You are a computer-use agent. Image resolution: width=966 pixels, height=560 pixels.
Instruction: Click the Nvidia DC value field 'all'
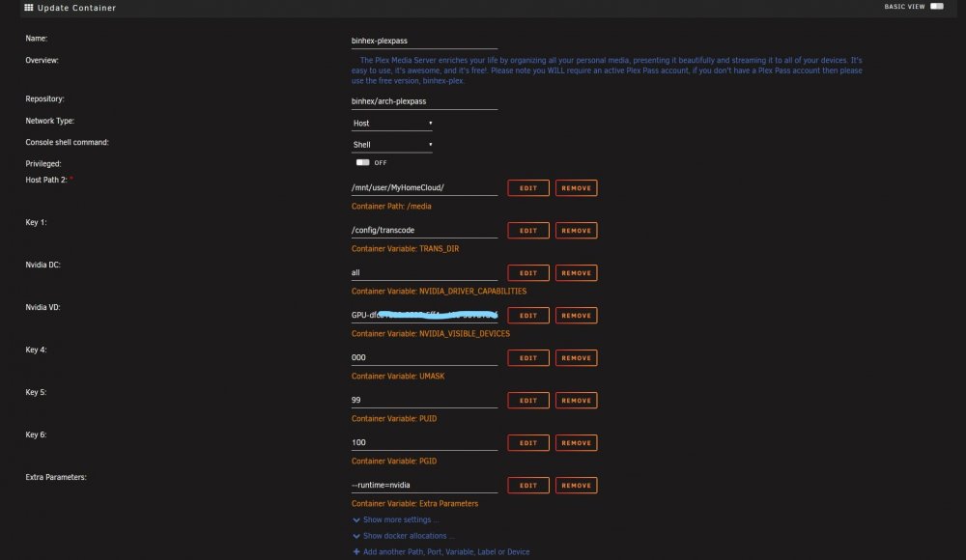tap(424, 273)
